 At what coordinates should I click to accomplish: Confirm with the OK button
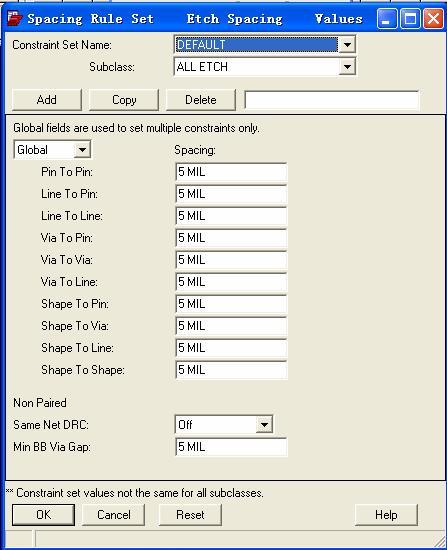[44, 515]
